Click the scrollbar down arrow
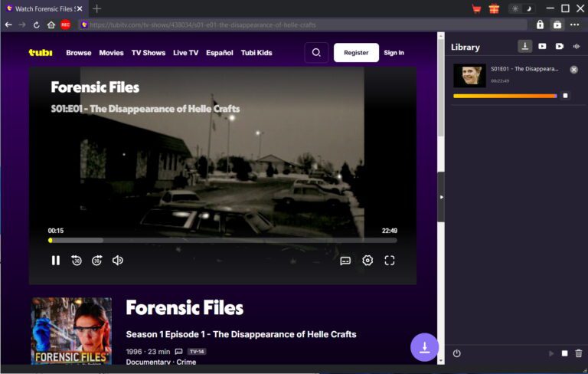The width and height of the screenshot is (588, 374). [x=441, y=361]
